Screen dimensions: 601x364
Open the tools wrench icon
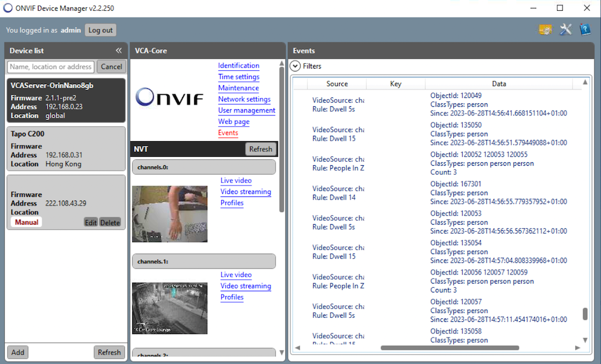[566, 29]
